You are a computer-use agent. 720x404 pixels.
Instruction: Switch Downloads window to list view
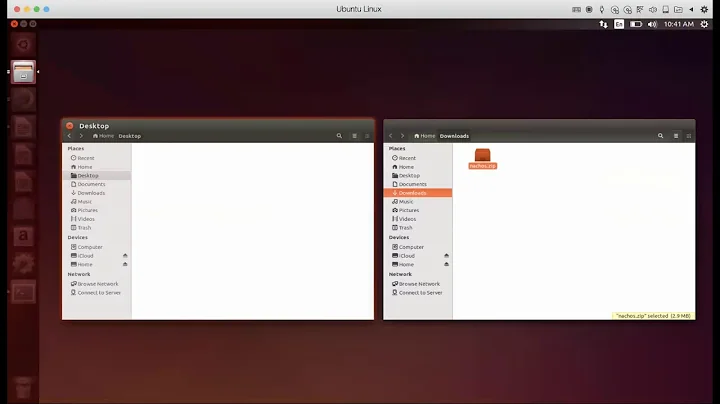pos(676,136)
